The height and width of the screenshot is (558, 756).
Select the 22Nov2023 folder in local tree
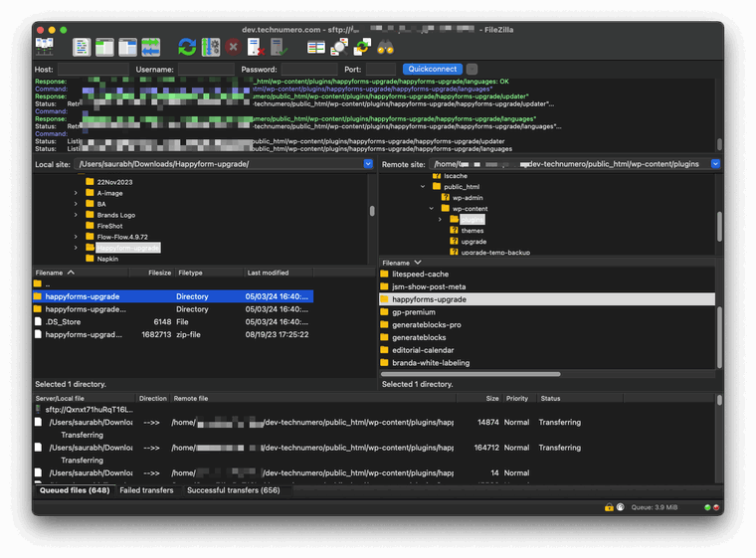[x=114, y=182]
